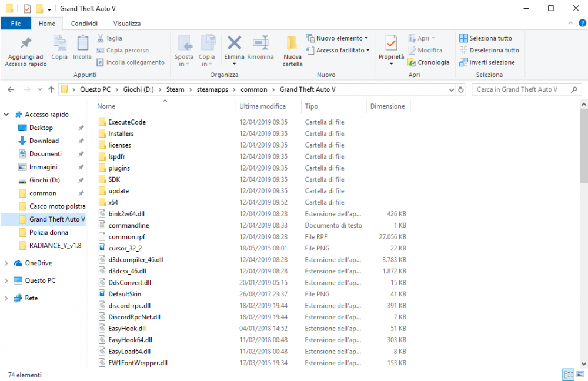This screenshot has width=588, height=381.
Task: Open Cronologia file history
Action: point(429,62)
